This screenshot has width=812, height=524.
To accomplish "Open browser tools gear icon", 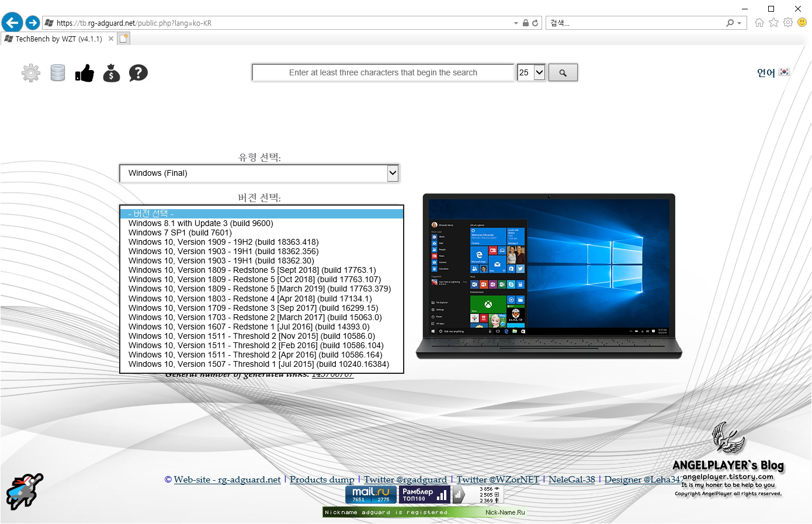I will [x=788, y=23].
